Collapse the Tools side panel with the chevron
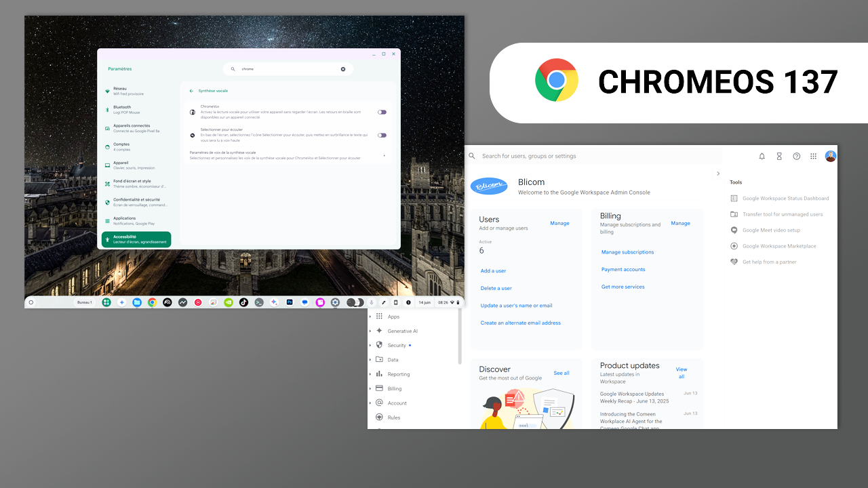The width and height of the screenshot is (868, 488). [718, 174]
